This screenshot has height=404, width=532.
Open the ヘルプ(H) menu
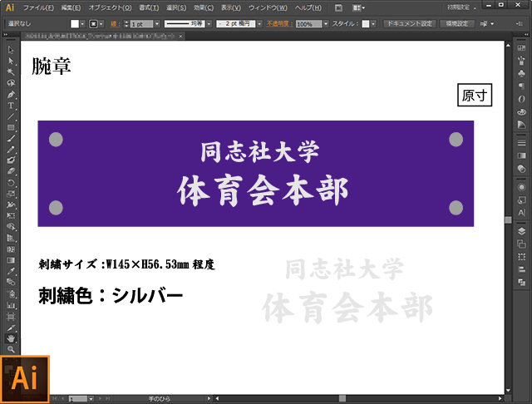point(308,7)
